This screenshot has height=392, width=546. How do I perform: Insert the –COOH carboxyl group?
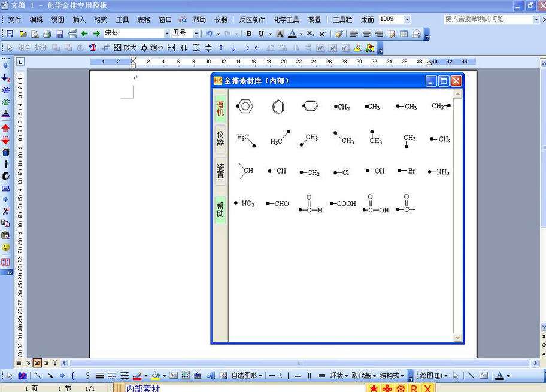tap(343, 203)
